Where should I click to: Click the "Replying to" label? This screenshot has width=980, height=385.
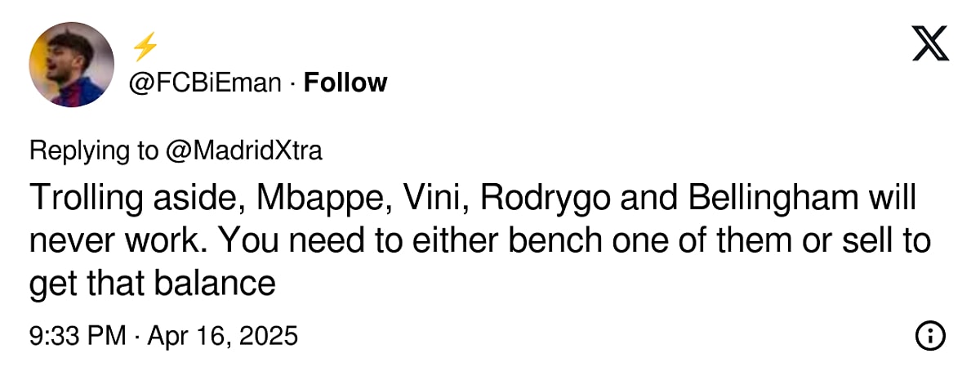(x=93, y=151)
